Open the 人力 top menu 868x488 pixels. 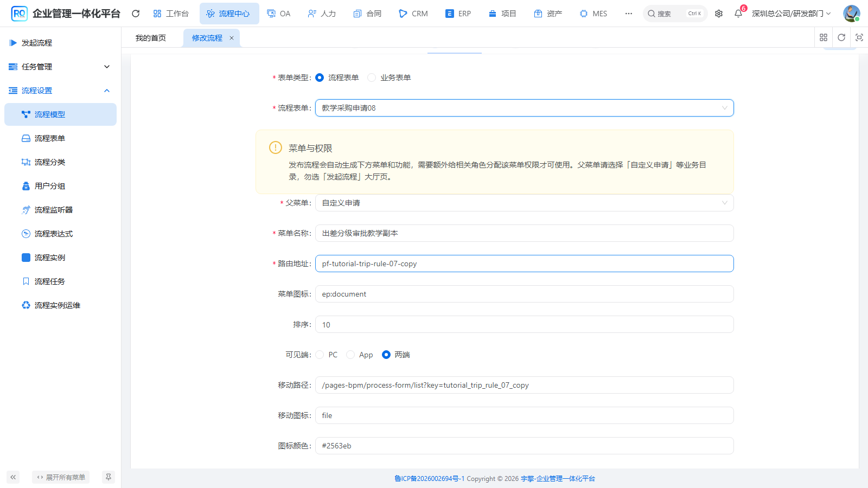[322, 14]
